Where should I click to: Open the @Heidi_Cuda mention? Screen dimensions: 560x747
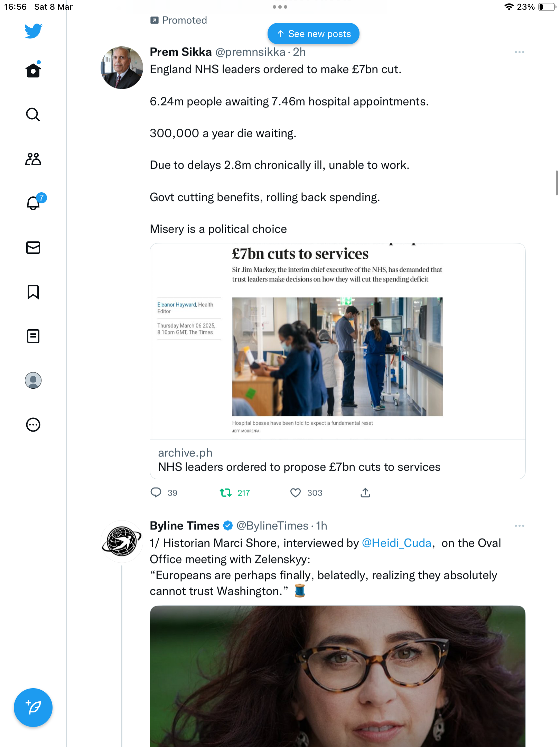pyautogui.click(x=396, y=543)
